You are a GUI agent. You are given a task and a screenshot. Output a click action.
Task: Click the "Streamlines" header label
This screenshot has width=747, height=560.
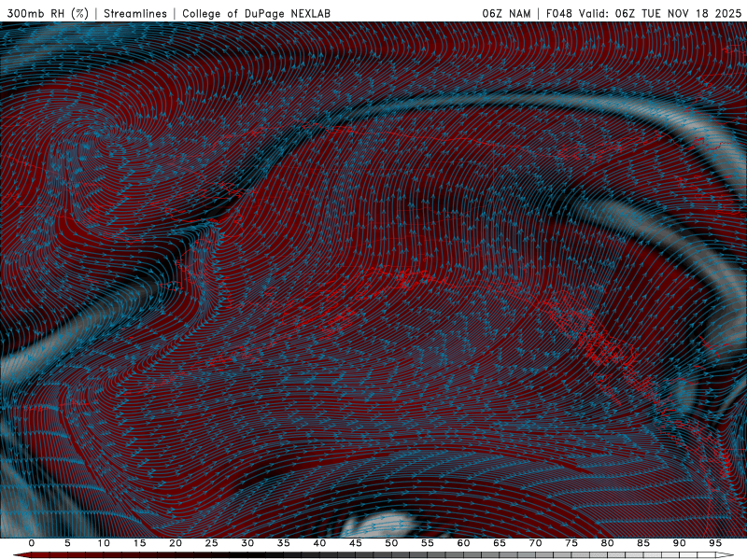pyautogui.click(x=135, y=14)
